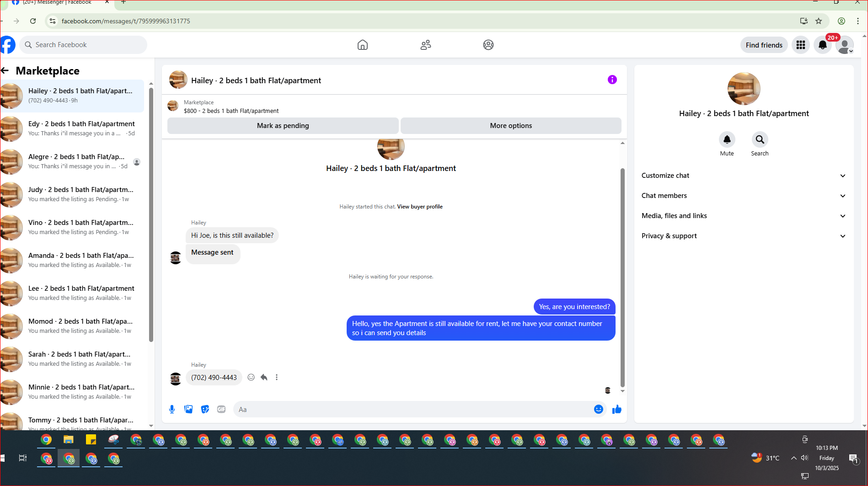Open View buyer profile link
This screenshot has width=868, height=486.
click(420, 207)
